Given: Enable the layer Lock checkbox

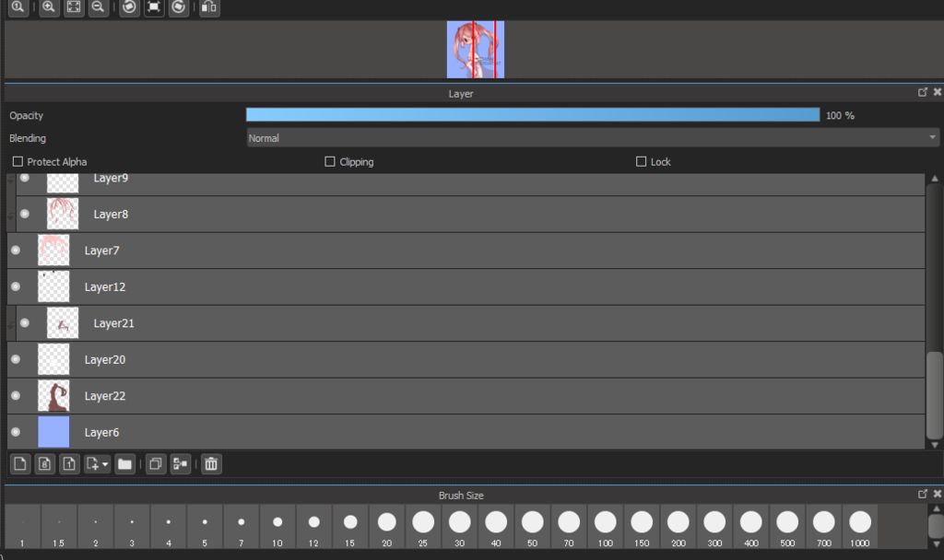Looking at the screenshot, I should pyautogui.click(x=642, y=162).
